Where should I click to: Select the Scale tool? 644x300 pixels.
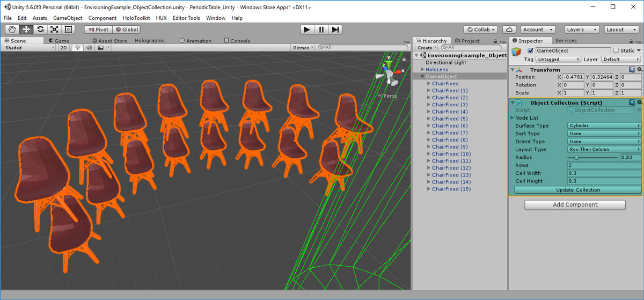click(x=54, y=30)
